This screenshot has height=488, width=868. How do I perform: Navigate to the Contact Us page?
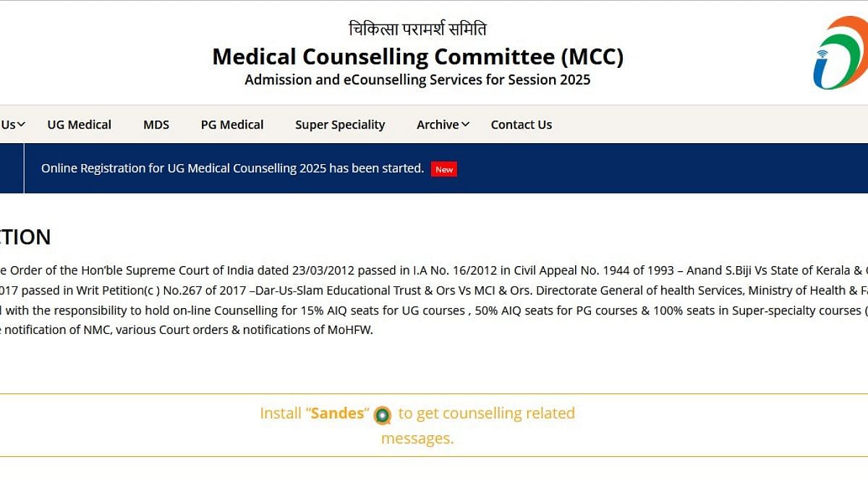[521, 124]
